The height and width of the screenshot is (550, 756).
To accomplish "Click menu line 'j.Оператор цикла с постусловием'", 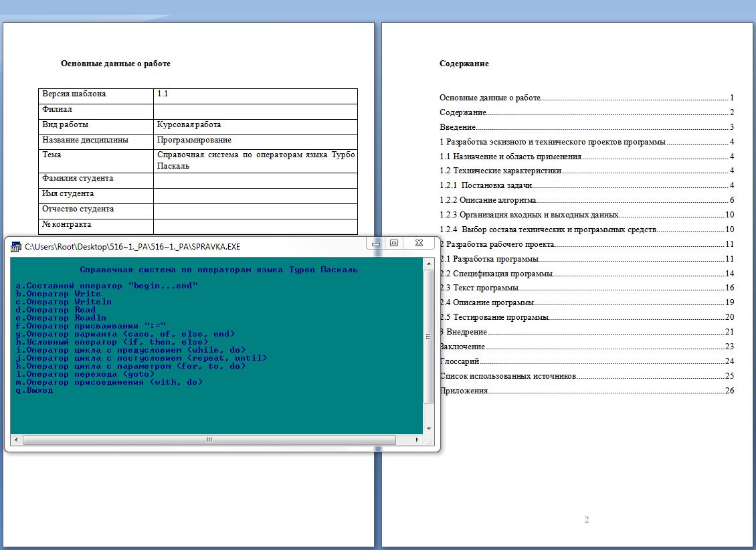I will (x=141, y=358).
